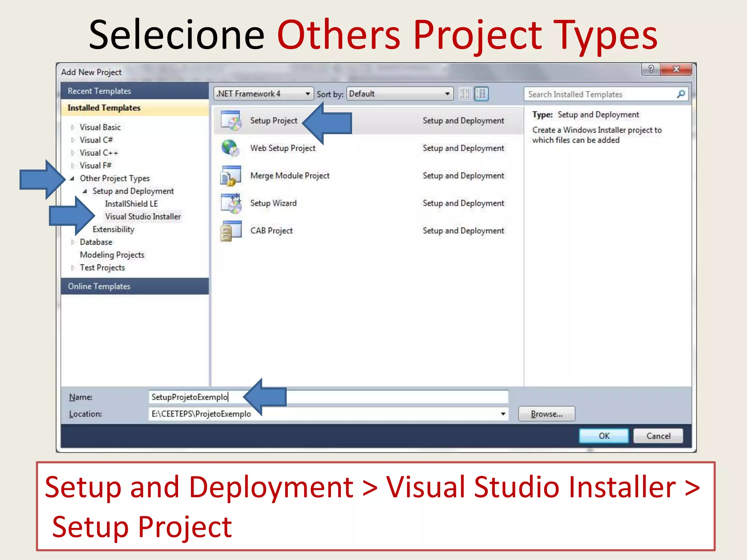This screenshot has width=747, height=560.
Task: Expand the Test Projects node
Action: click(x=73, y=268)
